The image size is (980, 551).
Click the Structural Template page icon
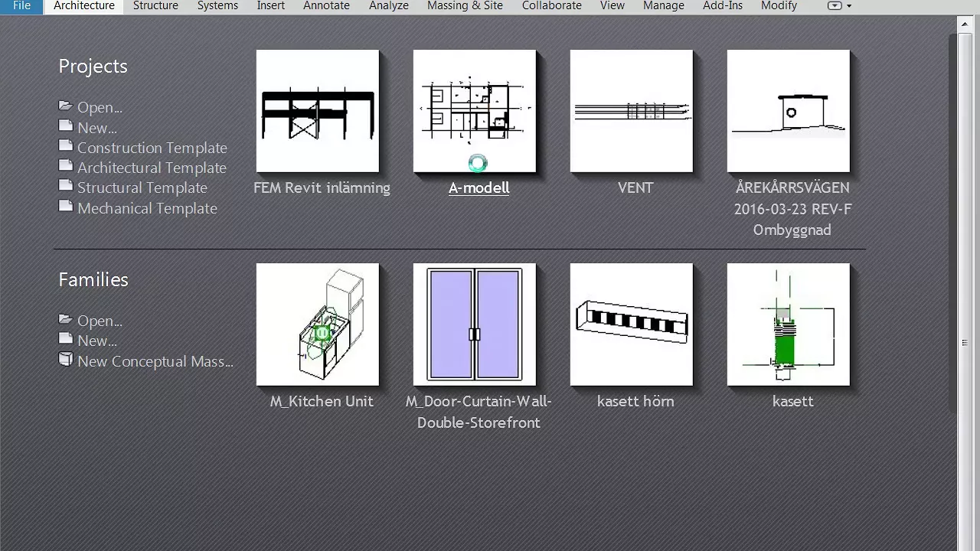tap(66, 186)
